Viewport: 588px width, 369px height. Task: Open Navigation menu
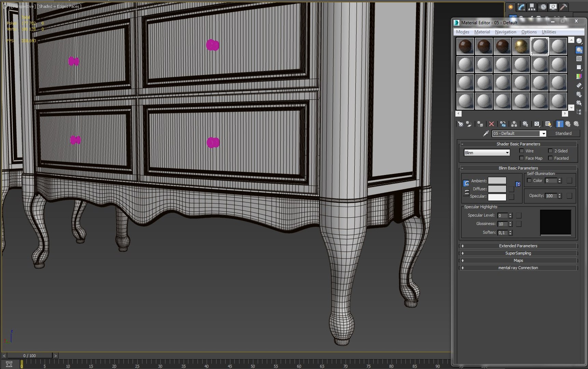coord(505,32)
